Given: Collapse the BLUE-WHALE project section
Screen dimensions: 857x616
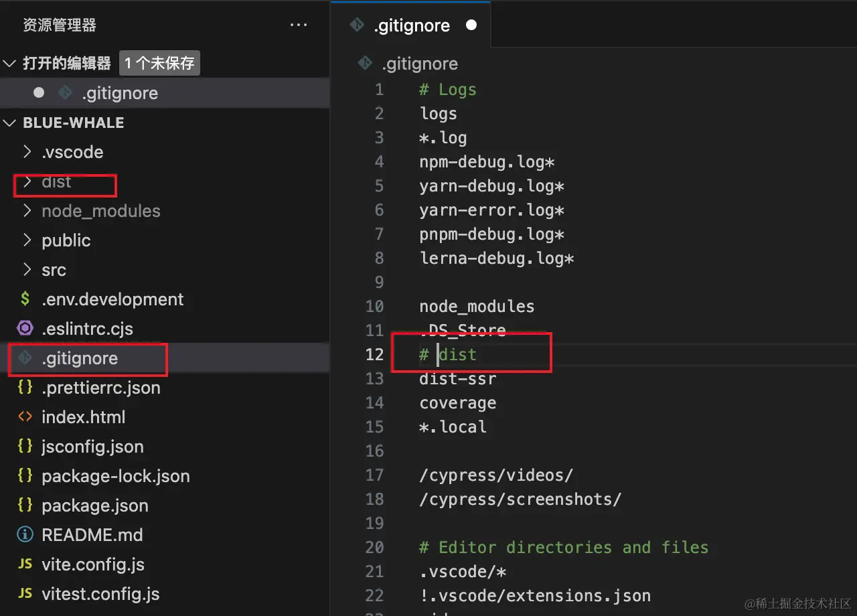Looking at the screenshot, I should (x=9, y=123).
